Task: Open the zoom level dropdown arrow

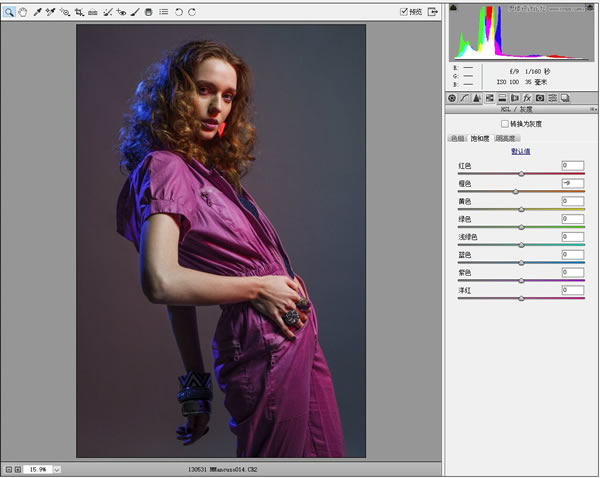Action: click(x=57, y=470)
